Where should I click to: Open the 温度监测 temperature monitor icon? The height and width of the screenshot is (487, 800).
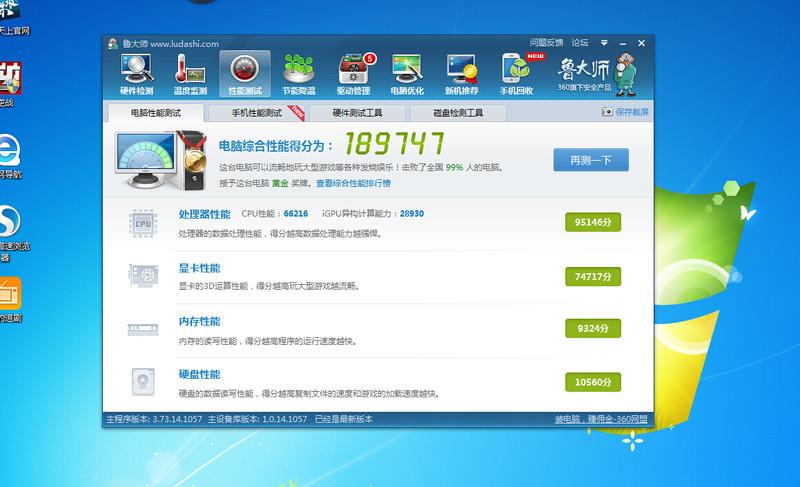[190, 74]
